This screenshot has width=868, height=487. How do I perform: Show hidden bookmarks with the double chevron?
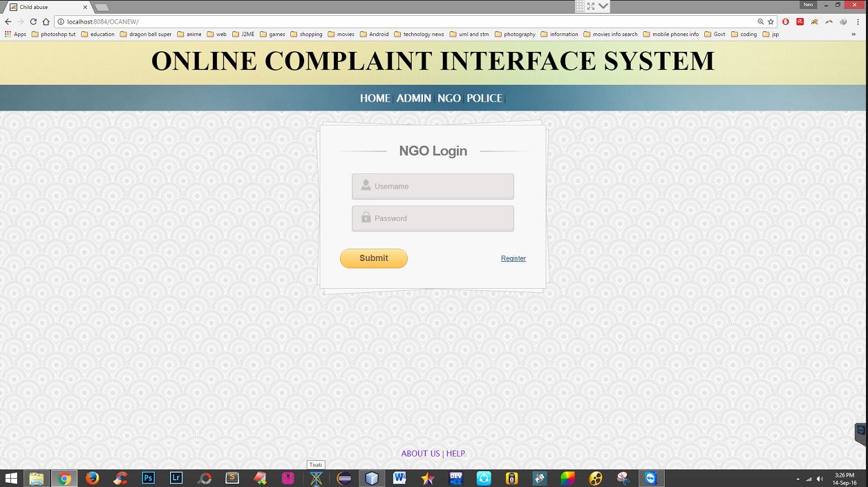[x=853, y=34]
